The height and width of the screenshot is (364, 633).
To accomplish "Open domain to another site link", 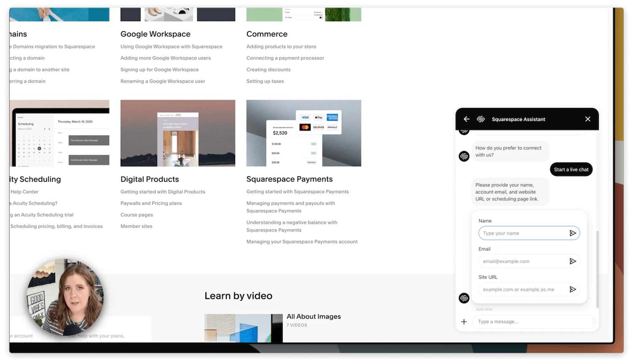I will coord(40,70).
